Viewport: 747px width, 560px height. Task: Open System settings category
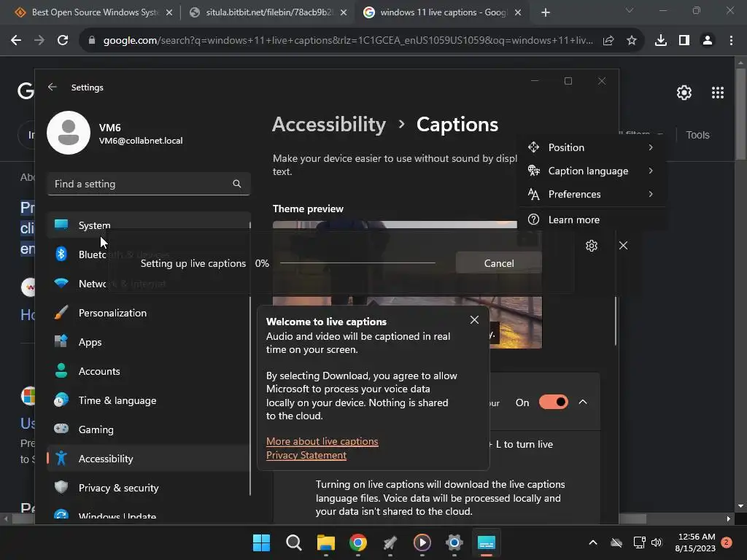pyautogui.click(x=149, y=225)
